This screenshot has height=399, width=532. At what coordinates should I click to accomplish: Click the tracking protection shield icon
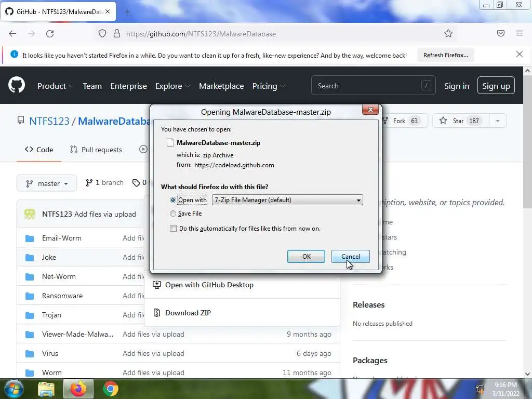coord(102,33)
